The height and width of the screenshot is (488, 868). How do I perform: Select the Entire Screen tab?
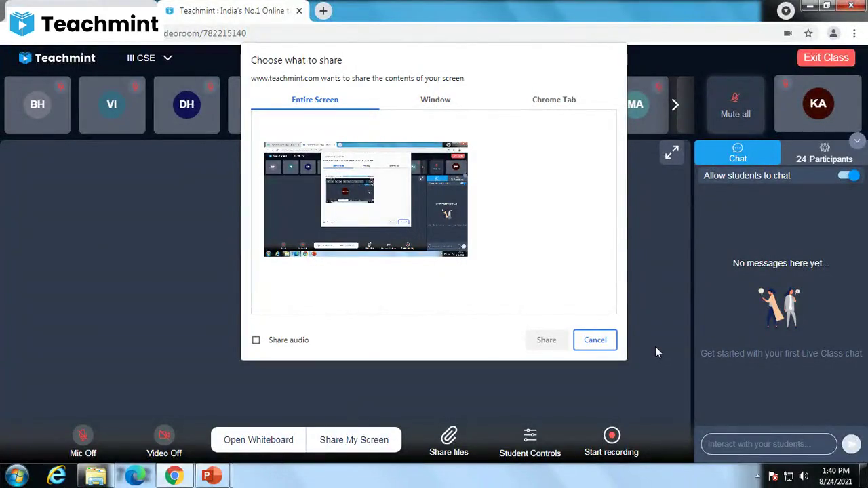tap(315, 100)
